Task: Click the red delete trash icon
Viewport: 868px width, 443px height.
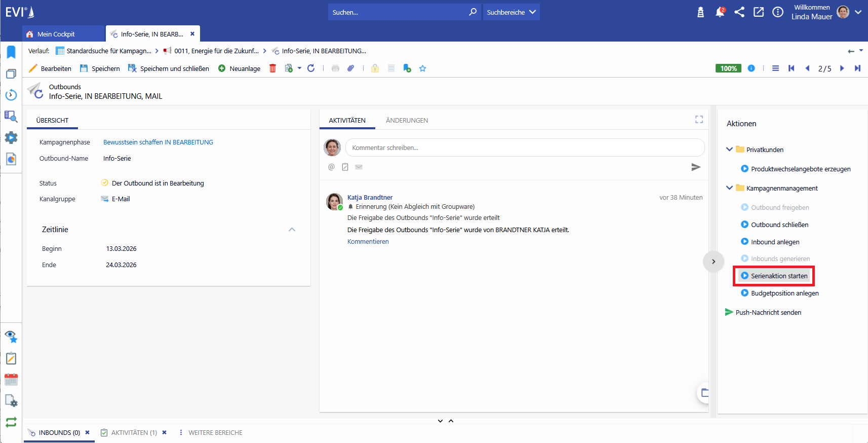Action: (272, 68)
